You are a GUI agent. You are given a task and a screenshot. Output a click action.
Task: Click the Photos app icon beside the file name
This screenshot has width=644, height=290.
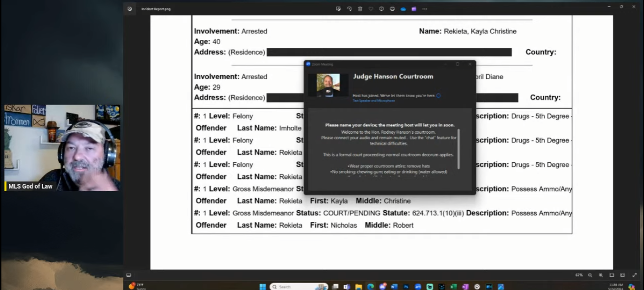tap(130, 9)
